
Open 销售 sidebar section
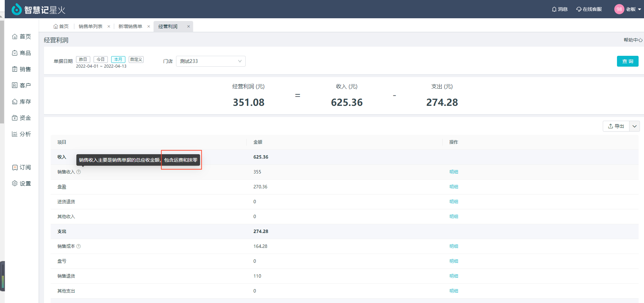tap(22, 69)
